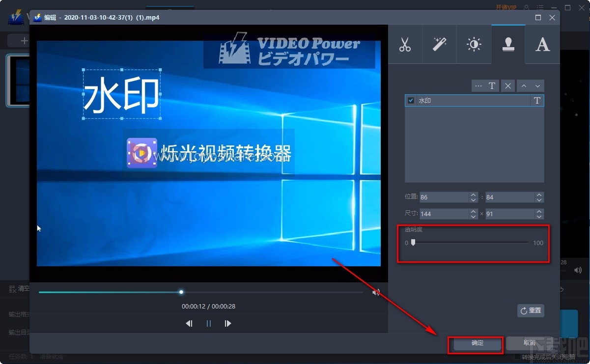Switch to the 'A' subtitle tab

point(542,44)
